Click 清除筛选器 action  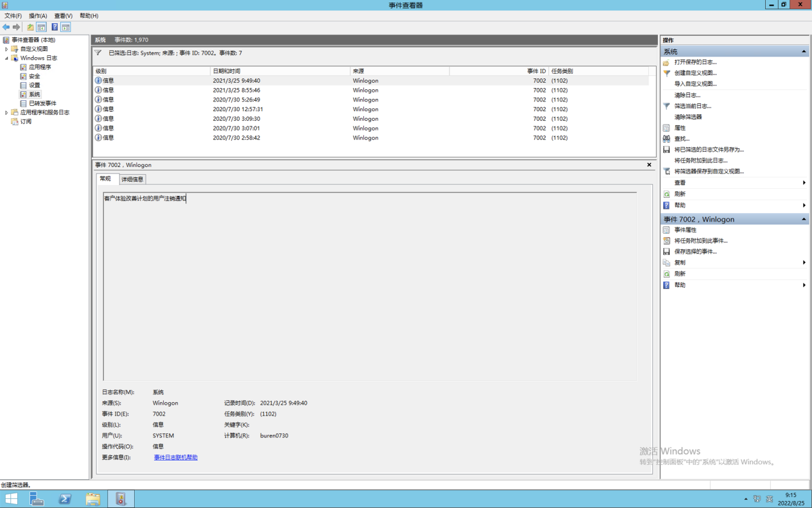688,117
